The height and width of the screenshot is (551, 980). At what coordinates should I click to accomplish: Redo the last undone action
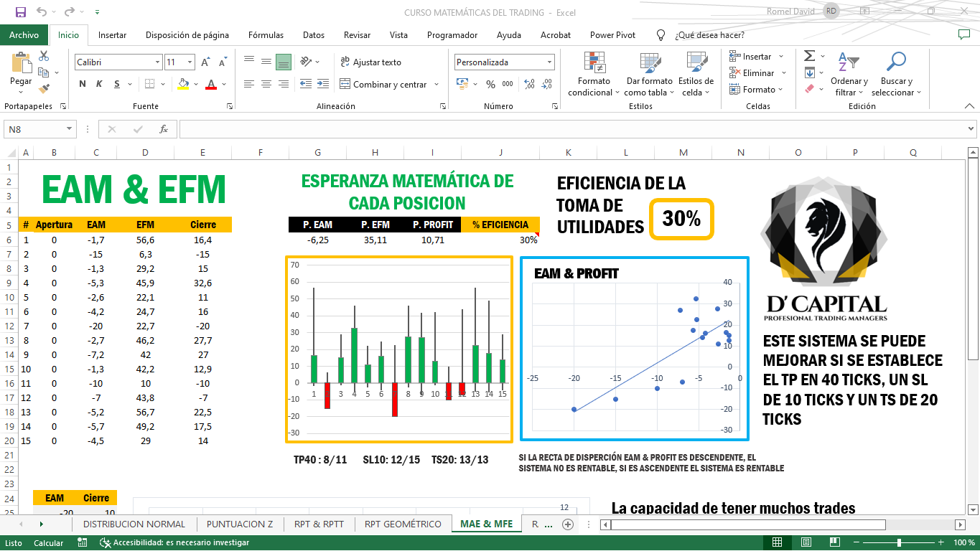pos(69,11)
